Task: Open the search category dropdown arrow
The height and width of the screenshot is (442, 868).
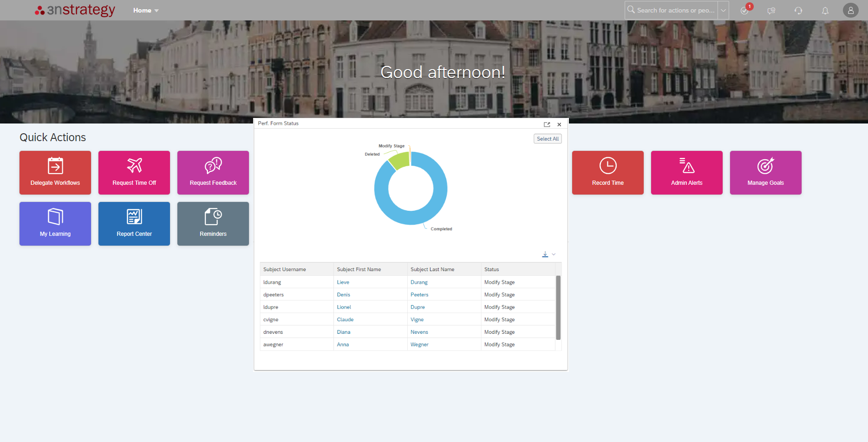Action: [723, 10]
